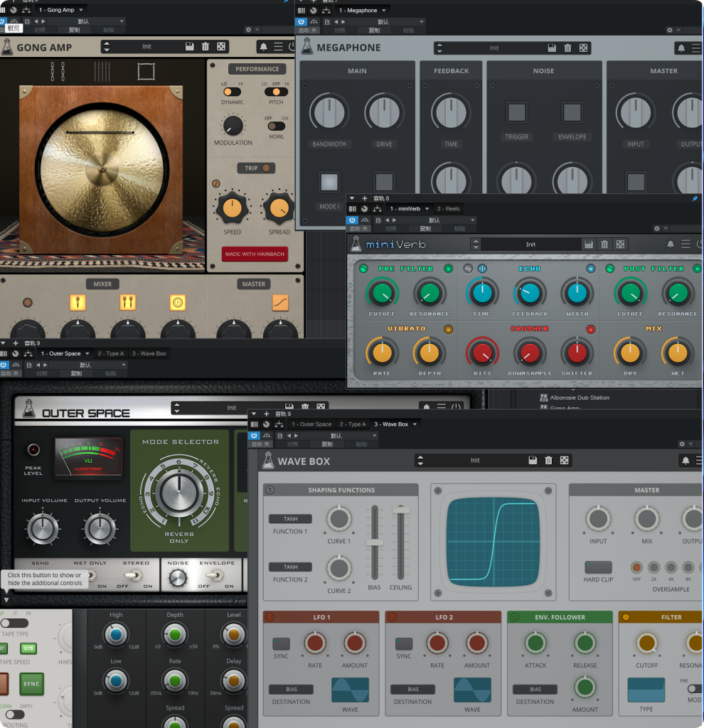Click Wave Box CEILING vertical slider
The image size is (704, 728).
tap(400, 542)
